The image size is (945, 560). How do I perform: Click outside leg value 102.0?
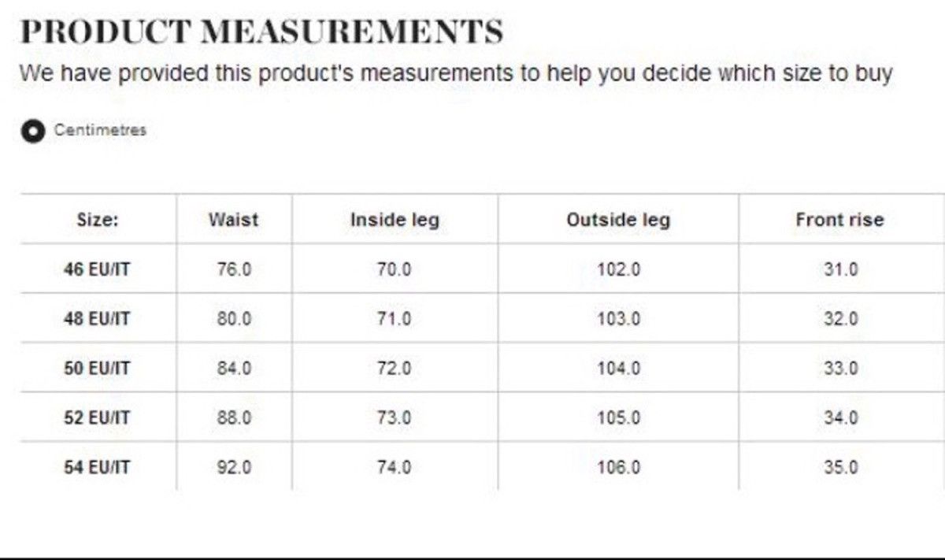(618, 269)
